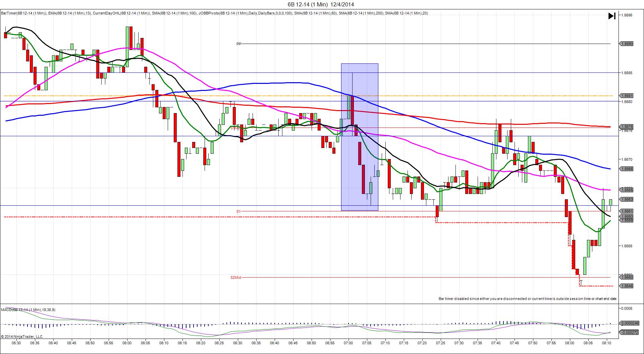Click the 06:30 time axis label
Viewport: 644px width, 354px height.
pos(237,343)
